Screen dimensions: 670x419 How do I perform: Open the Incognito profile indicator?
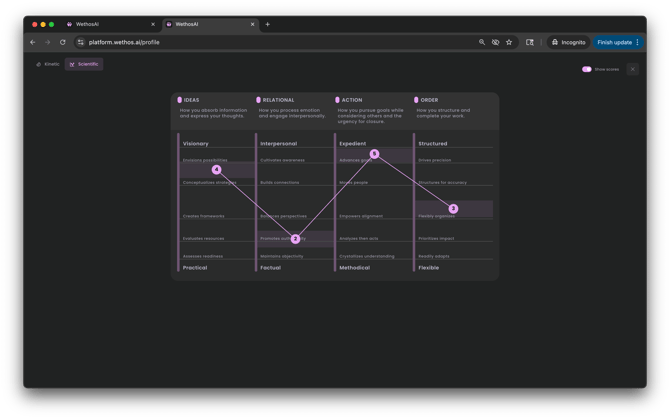coord(568,42)
